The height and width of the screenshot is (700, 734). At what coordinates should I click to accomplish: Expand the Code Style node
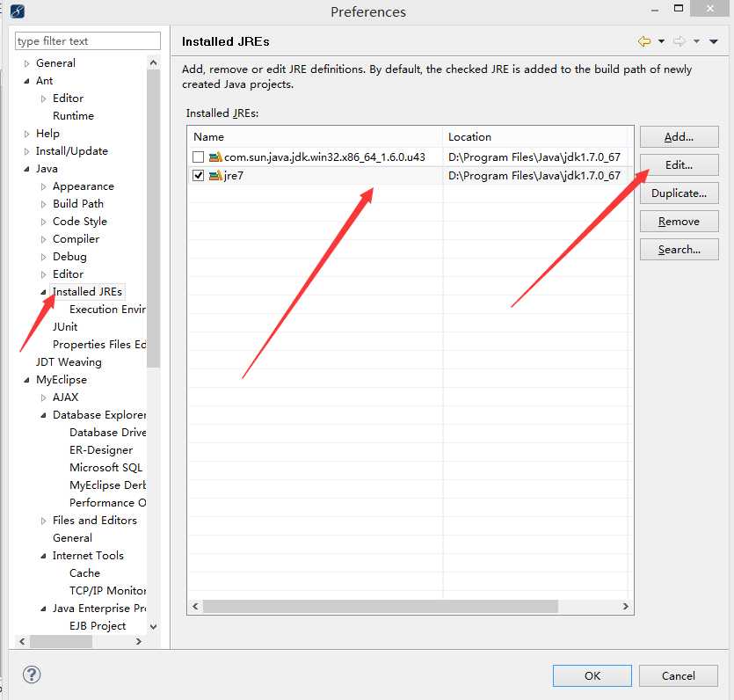[44, 222]
